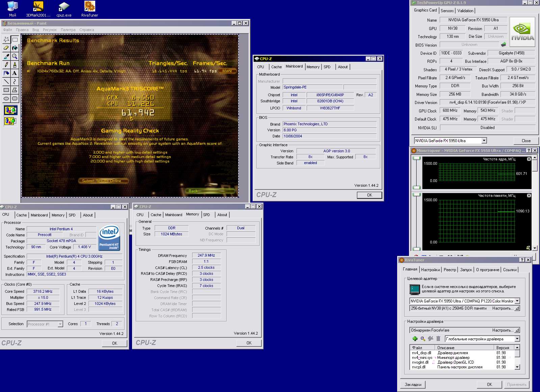Viewport: 540px width, 392px height.
Task: Expand the Глобальные настройки драйвера dropdown
Action: point(517,339)
